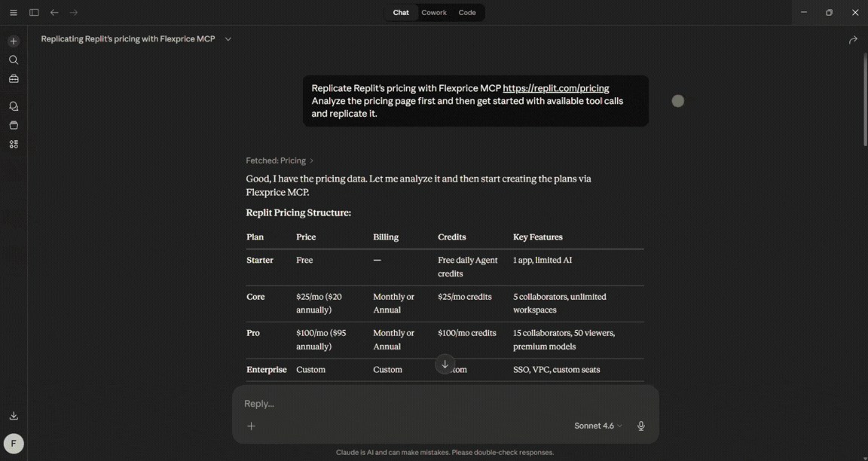Click the Key Features column header
This screenshot has height=461, width=868.
[x=537, y=237]
